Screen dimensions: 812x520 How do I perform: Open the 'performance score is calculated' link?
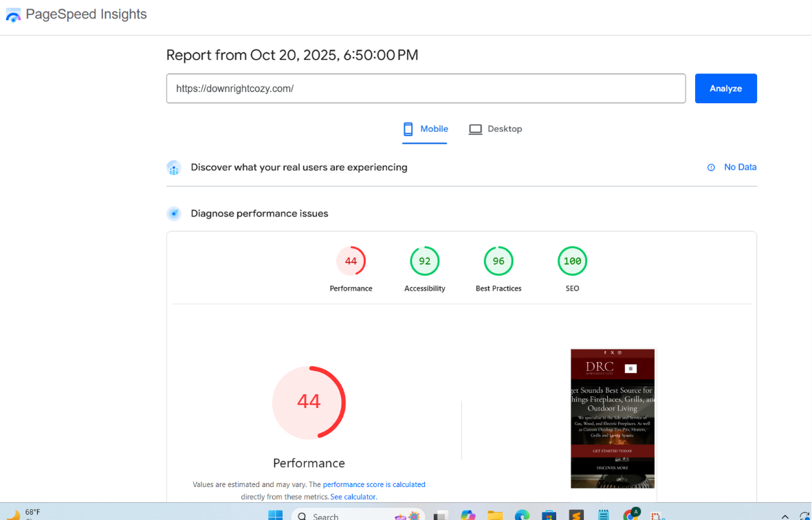click(x=374, y=484)
